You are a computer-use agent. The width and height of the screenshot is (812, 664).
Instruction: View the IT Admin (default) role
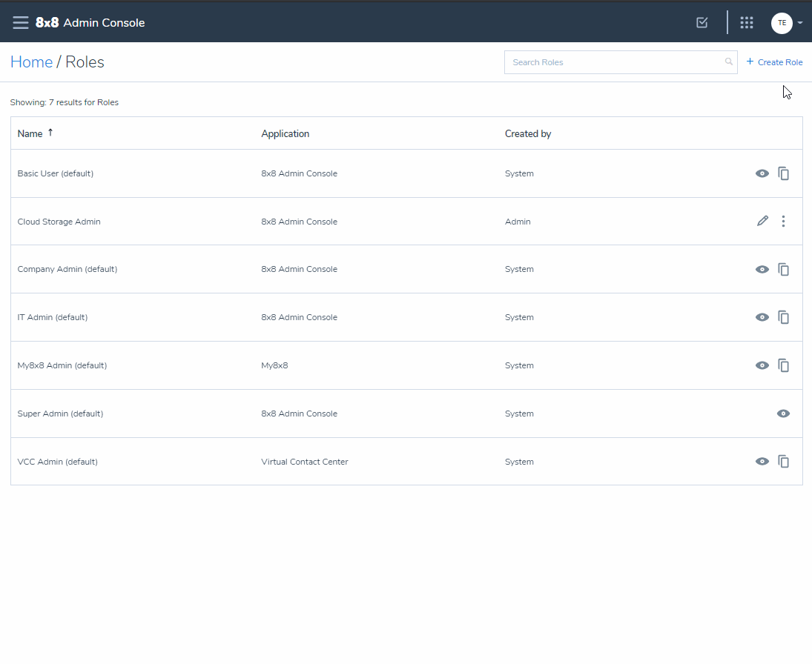tap(762, 317)
